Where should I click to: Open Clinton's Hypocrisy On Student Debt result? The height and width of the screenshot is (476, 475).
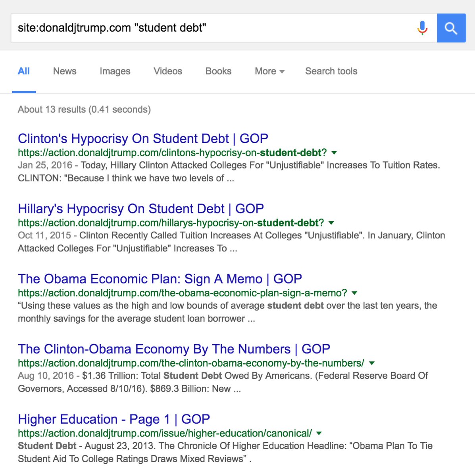143,138
